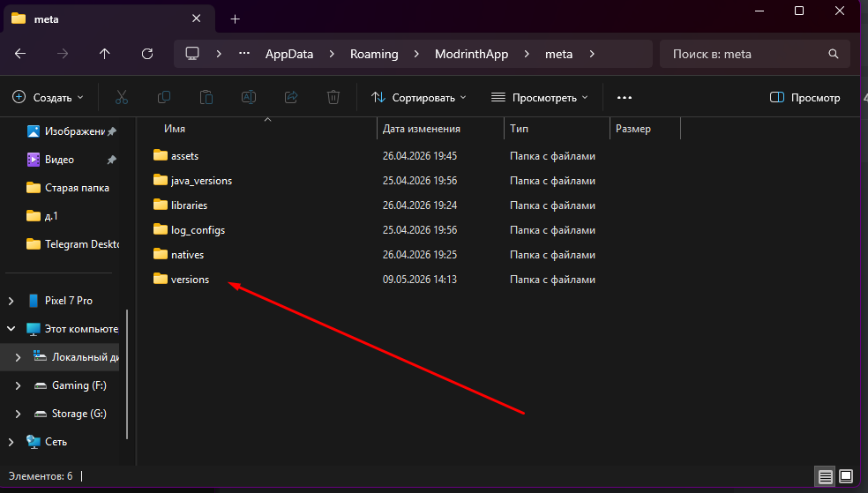Click the search magnifier icon
The height and width of the screenshot is (493, 868).
pyautogui.click(x=833, y=54)
